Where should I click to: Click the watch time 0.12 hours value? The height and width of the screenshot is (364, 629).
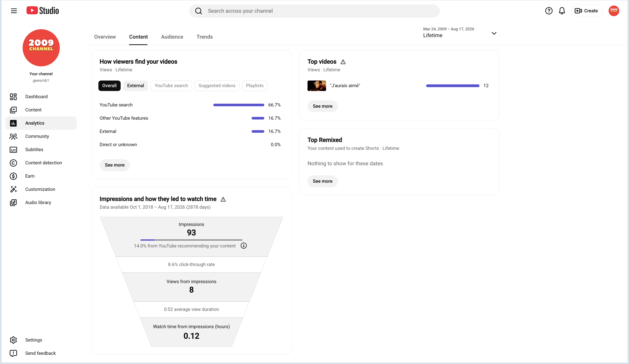coord(191,336)
